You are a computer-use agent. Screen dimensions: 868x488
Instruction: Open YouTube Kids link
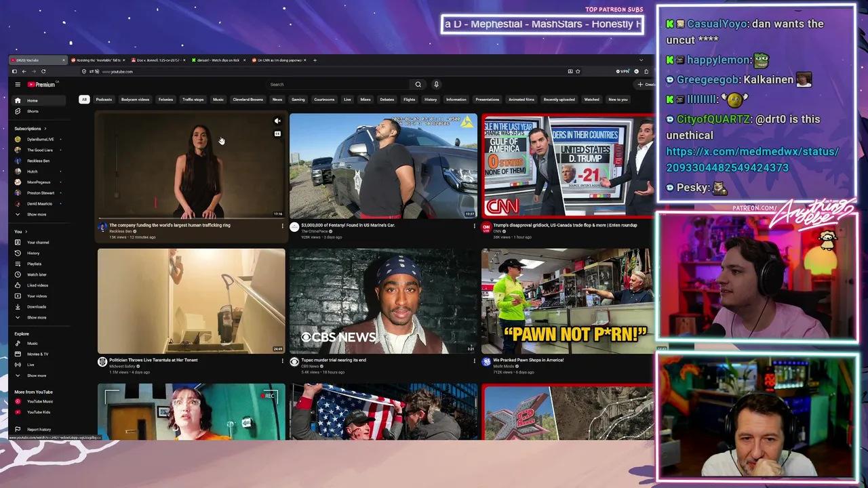[38, 412]
